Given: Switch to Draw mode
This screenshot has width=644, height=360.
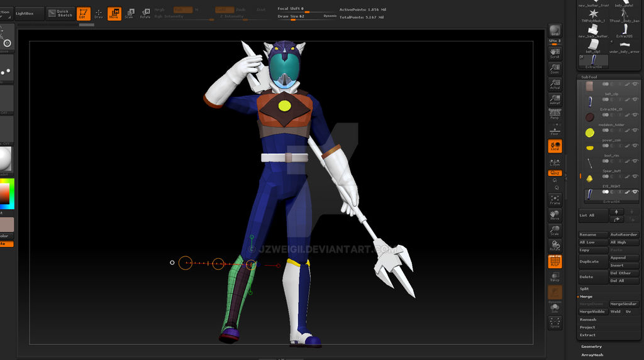Looking at the screenshot, I should point(99,14).
